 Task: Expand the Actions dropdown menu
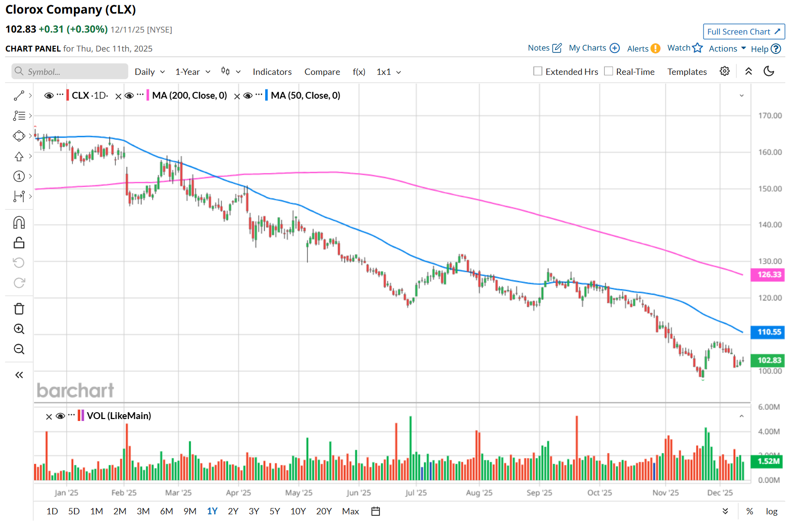(727, 49)
